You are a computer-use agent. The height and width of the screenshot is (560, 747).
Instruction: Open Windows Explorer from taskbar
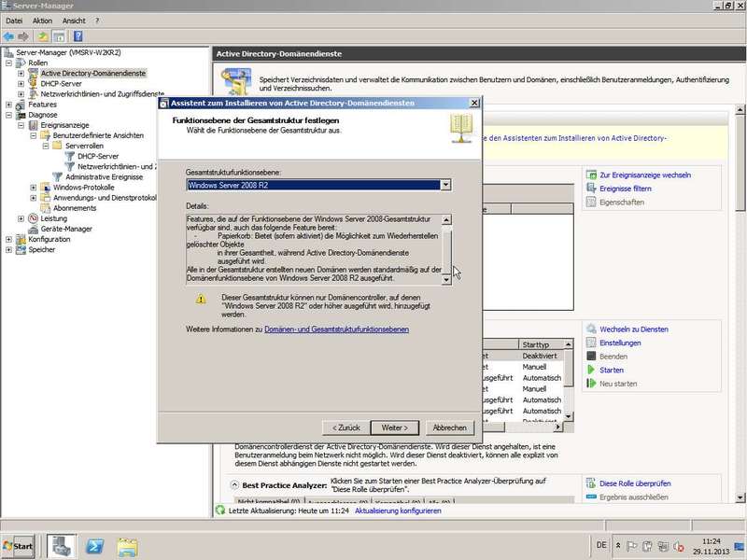coord(127,546)
